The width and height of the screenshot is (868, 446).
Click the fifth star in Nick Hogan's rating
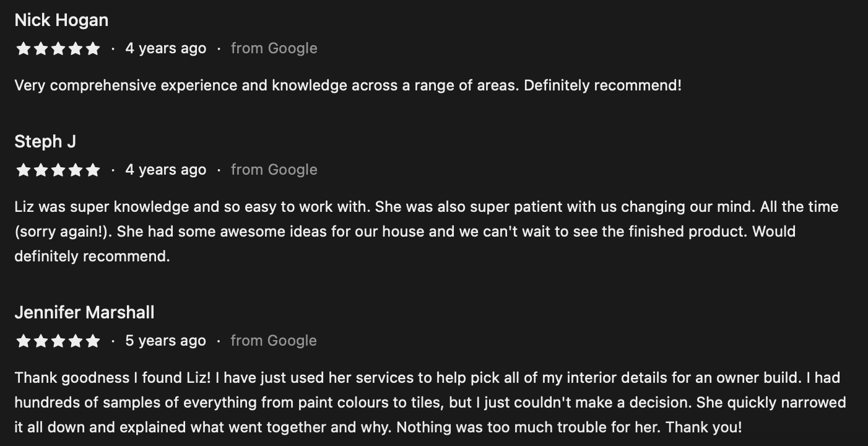click(92, 48)
